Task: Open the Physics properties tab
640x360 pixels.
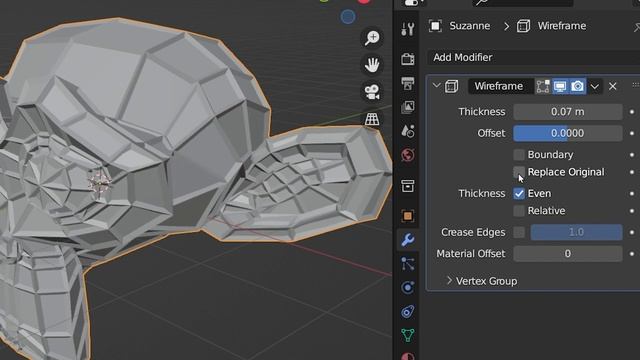Action: (x=407, y=288)
